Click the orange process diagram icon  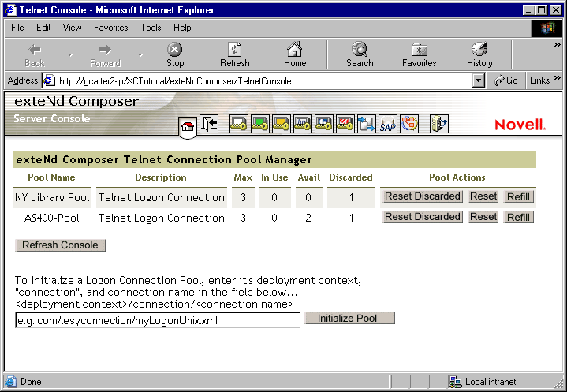pyautogui.click(x=409, y=124)
